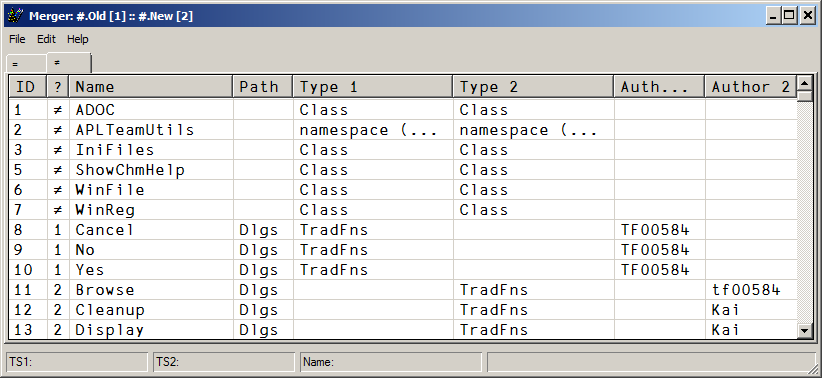Click the Author 2 column header
The height and width of the screenshot is (378, 822).
751,87
